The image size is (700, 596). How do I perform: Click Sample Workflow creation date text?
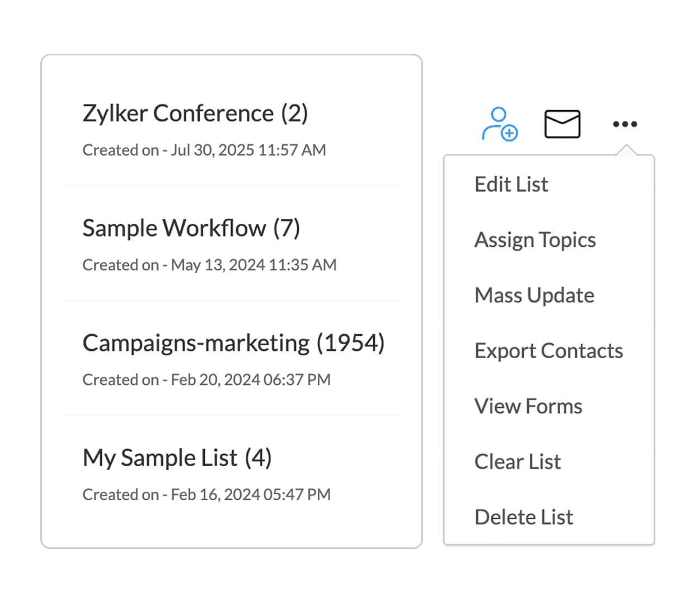(x=209, y=265)
